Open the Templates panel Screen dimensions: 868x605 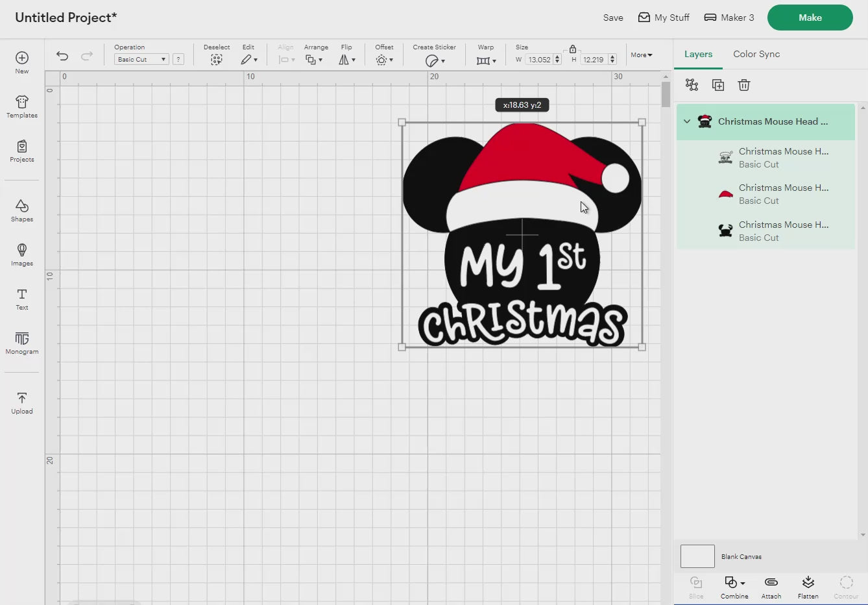22,106
